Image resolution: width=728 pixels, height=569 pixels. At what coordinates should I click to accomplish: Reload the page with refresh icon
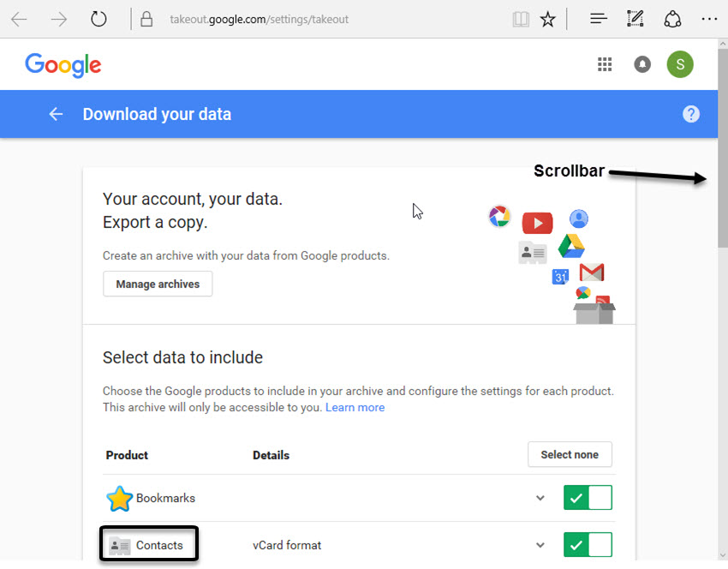pos(98,19)
